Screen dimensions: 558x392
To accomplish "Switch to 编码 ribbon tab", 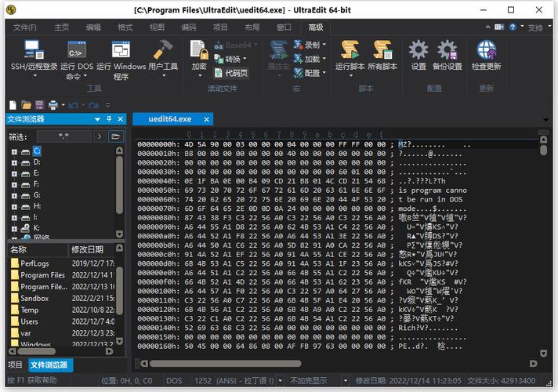I will click(189, 27).
